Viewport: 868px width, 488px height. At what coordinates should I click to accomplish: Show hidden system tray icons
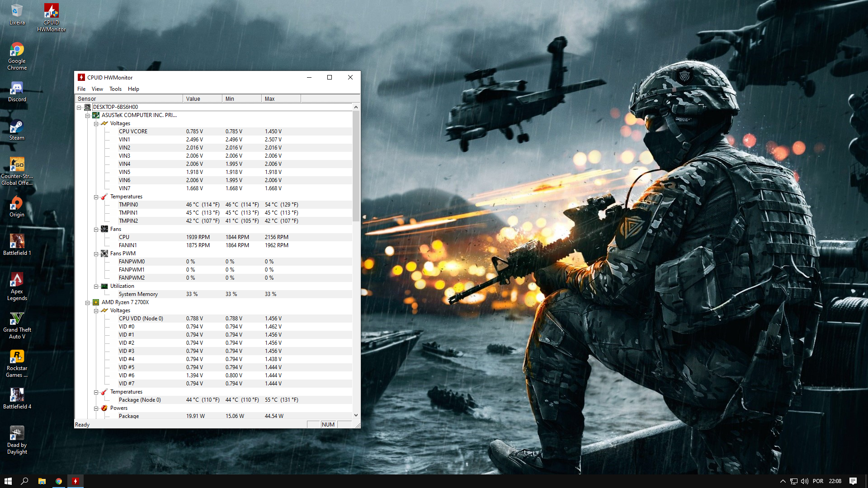783,481
